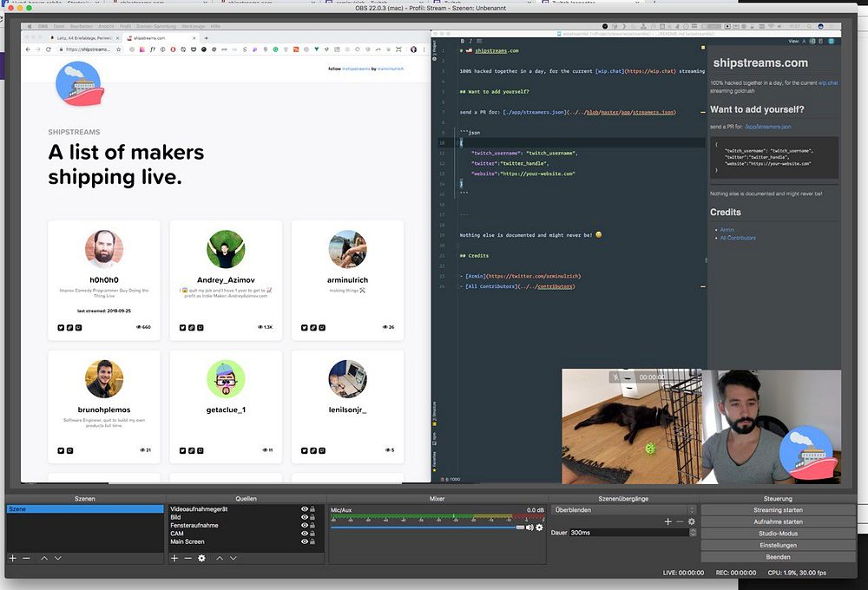Image resolution: width=868 pixels, height=590 pixels.
Task: Hide the Fensteraufnahme source
Action: [x=305, y=525]
